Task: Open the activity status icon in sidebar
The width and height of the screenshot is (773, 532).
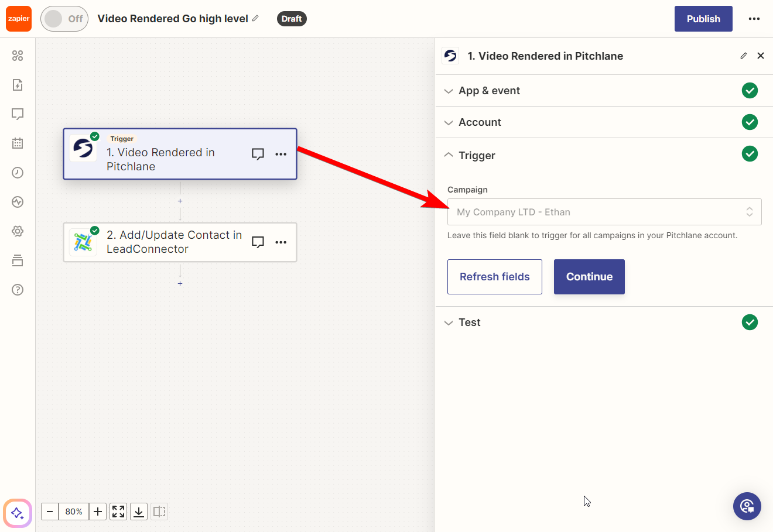Action: tap(18, 202)
